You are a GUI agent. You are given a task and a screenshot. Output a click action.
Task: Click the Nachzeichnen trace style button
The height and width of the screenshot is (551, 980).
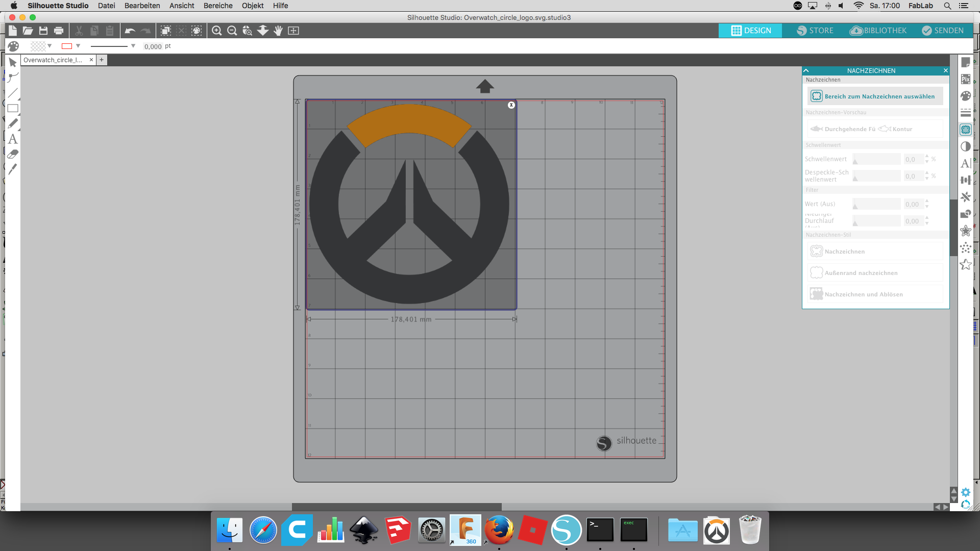click(x=875, y=251)
